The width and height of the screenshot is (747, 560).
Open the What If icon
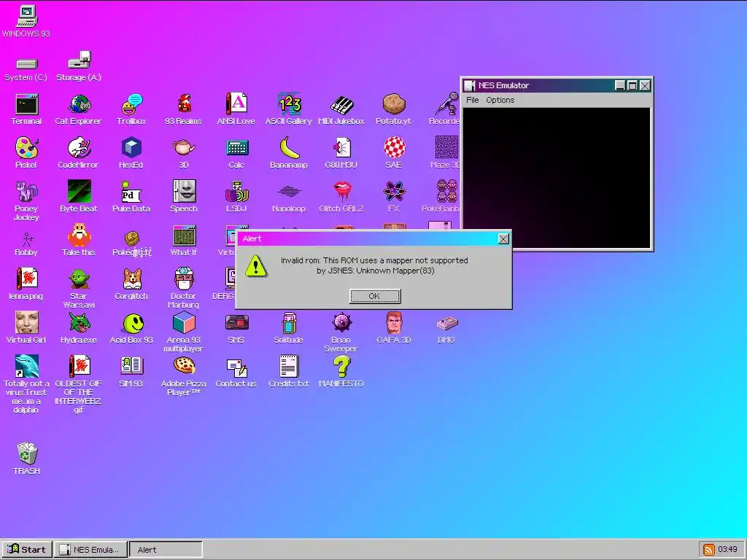click(184, 236)
